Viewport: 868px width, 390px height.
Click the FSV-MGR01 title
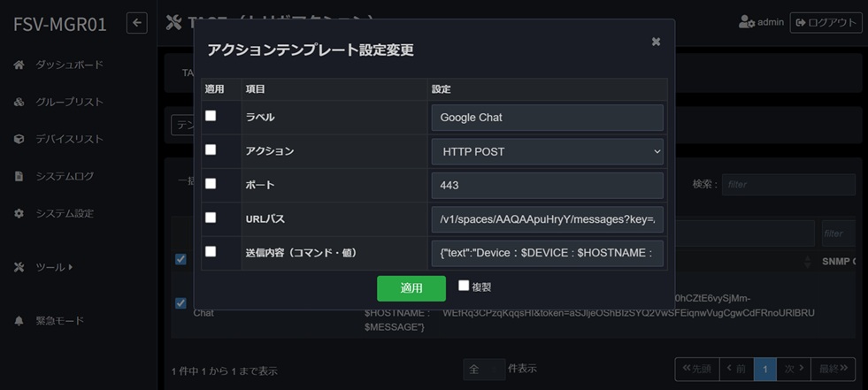click(60, 24)
